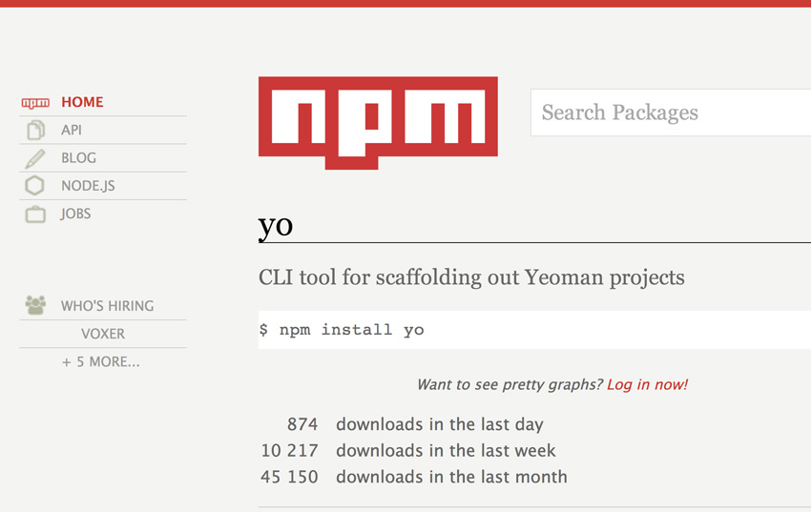Go to the HOME menu item
The image size is (812, 512).
pyautogui.click(x=82, y=102)
